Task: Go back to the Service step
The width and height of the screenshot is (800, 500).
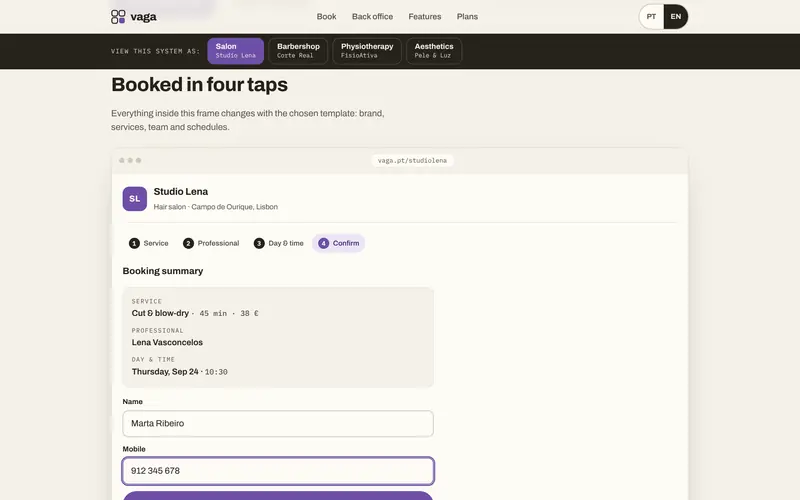Action: (x=149, y=243)
